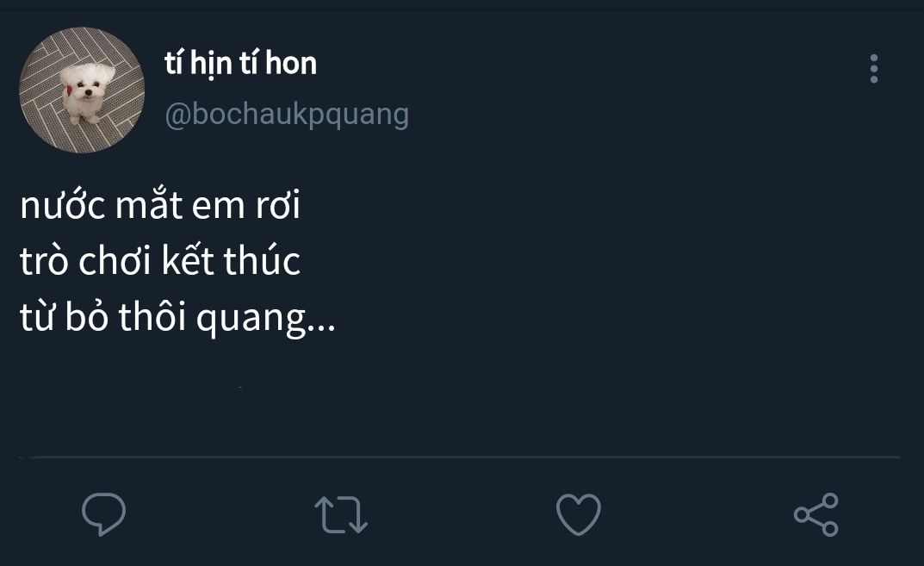Click the white dog inside the avatar

pyautogui.click(x=86, y=93)
